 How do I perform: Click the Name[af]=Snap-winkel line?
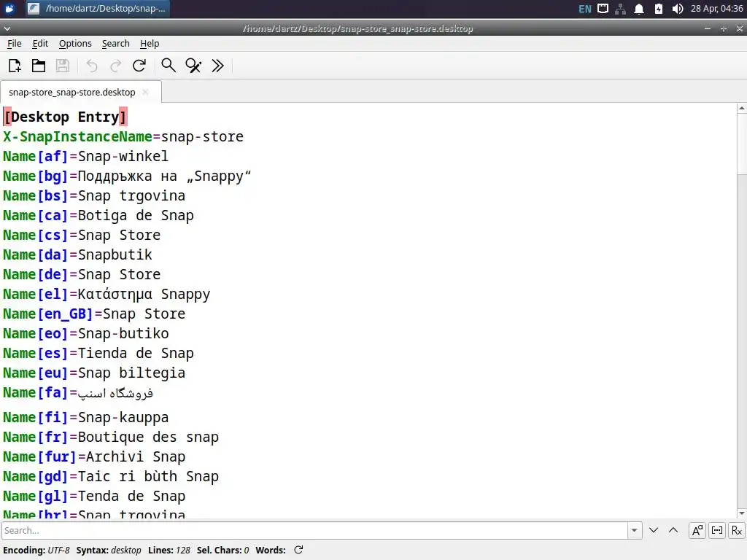click(x=86, y=156)
